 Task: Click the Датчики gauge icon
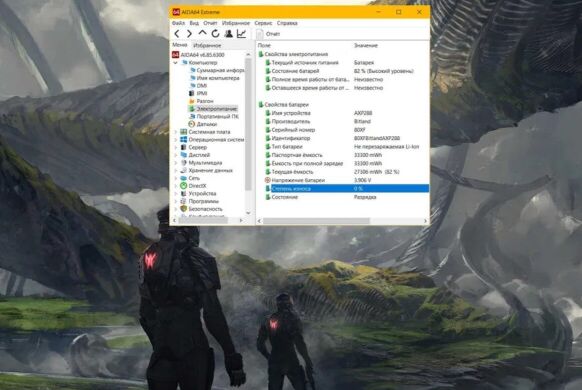tap(192, 124)
